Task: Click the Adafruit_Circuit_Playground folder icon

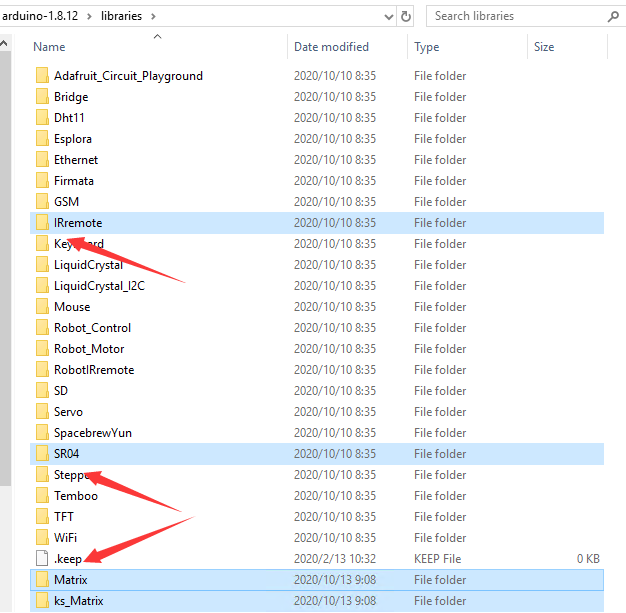Action: pos(42,75)
